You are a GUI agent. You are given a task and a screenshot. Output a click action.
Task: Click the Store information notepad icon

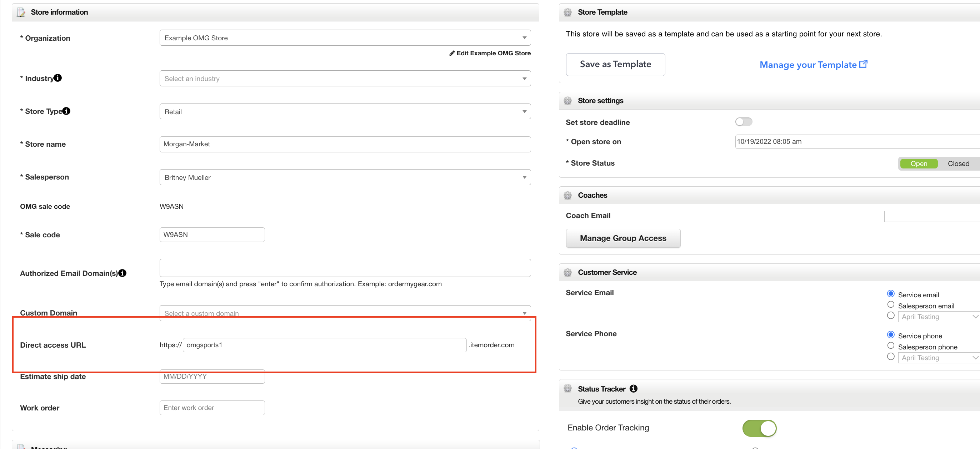point(21,12)
